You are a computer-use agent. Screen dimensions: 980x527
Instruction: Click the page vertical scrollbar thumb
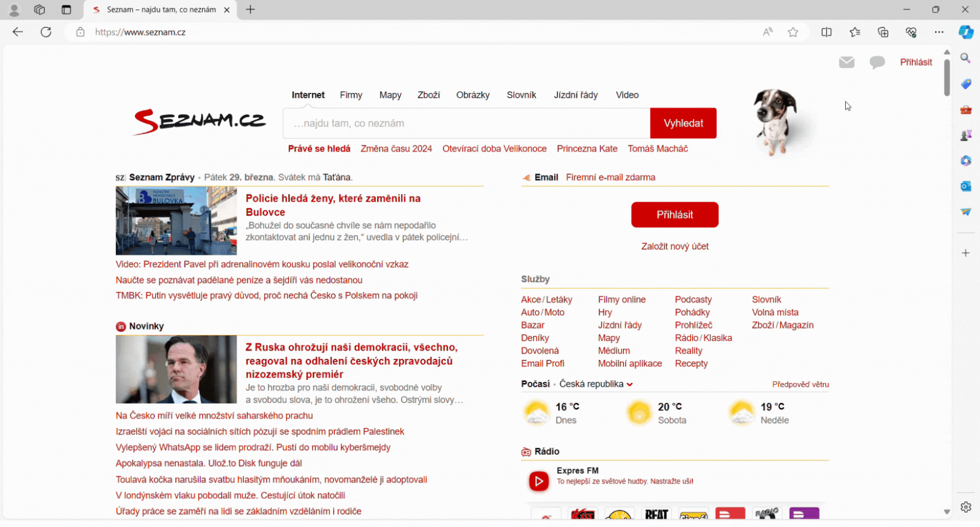click(x=947, y=78)
